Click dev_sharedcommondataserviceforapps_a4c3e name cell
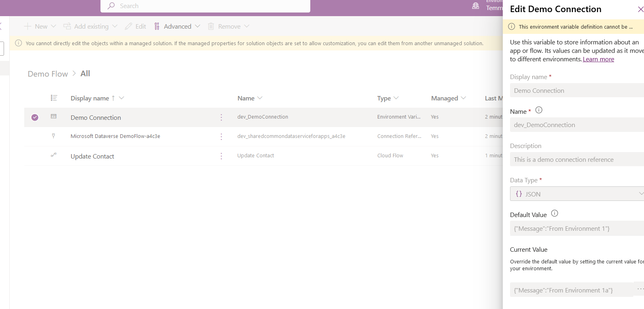 click(x=291, y=136)
